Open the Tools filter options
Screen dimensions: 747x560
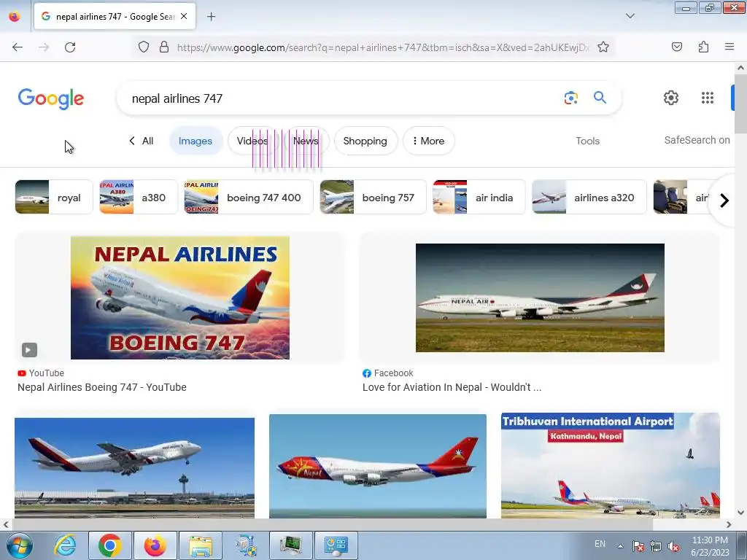pos(587,141)
